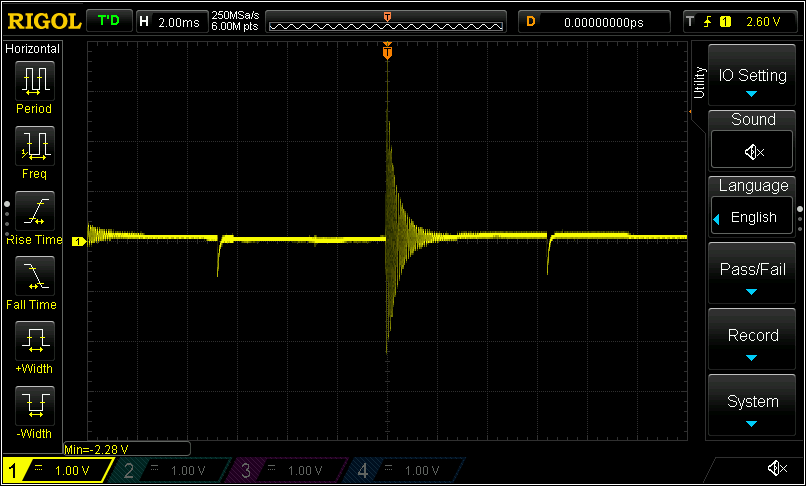Toggle the Sound mute button
Screen dimensions: 806x486
[x=752, y=151]
